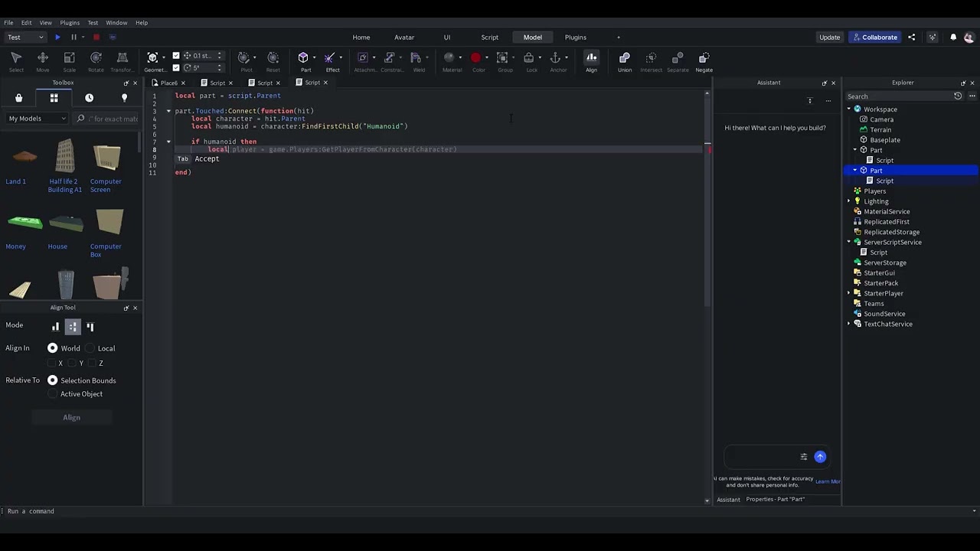Click the Run a command bar
This screenshot has width=980, height=551.
point(490,511)
